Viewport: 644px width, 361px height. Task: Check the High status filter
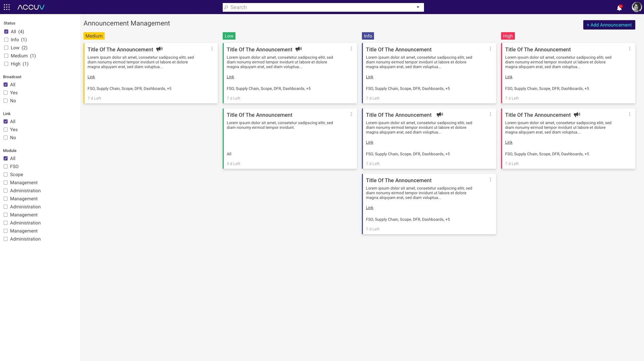point(6,64)
